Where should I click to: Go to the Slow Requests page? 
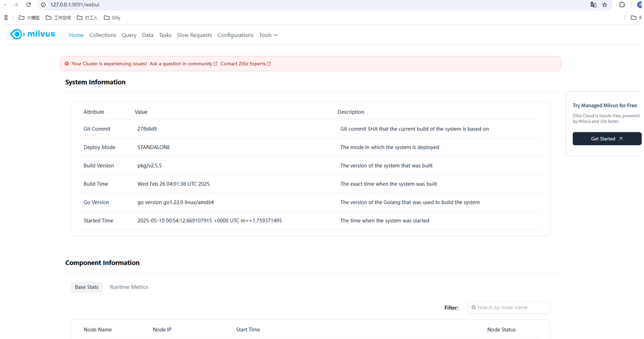(194, 35)
